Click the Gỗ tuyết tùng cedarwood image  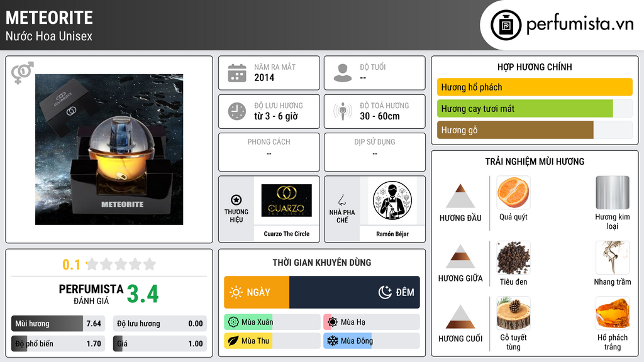point(513,313)
